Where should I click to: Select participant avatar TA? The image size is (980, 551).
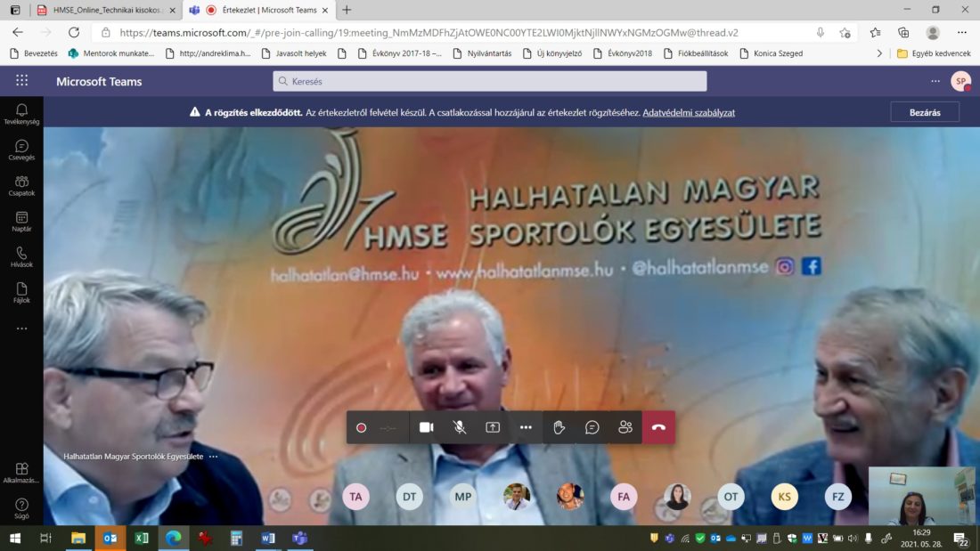coord(355,497)
